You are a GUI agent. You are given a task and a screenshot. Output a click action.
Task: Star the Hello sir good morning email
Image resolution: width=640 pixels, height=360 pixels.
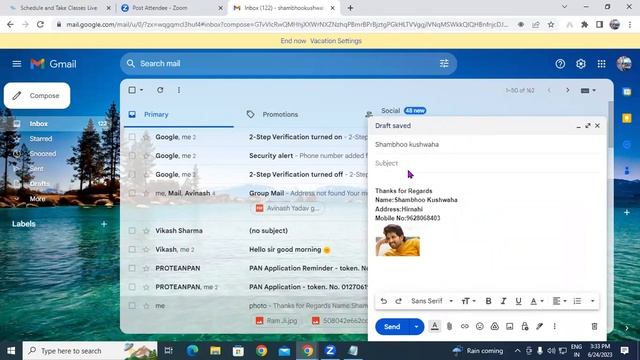pyautogui.click(x=146, y=249)
